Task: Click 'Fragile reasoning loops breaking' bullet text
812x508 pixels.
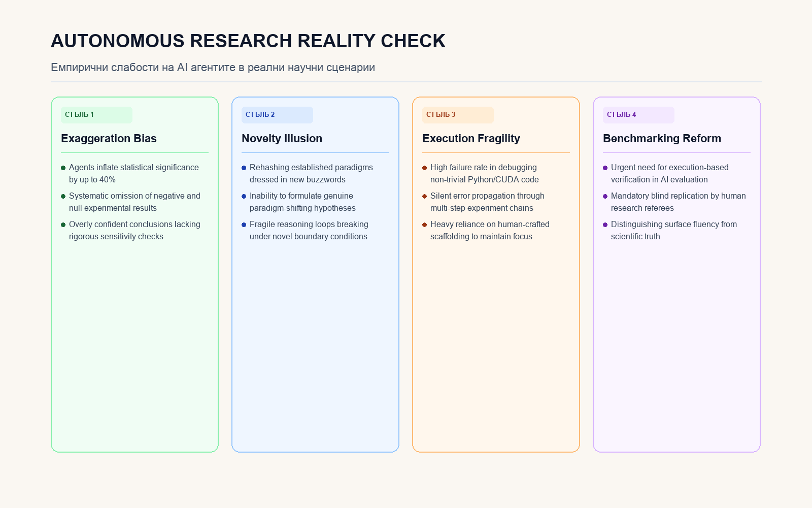Action: click(x=309, y=225)
